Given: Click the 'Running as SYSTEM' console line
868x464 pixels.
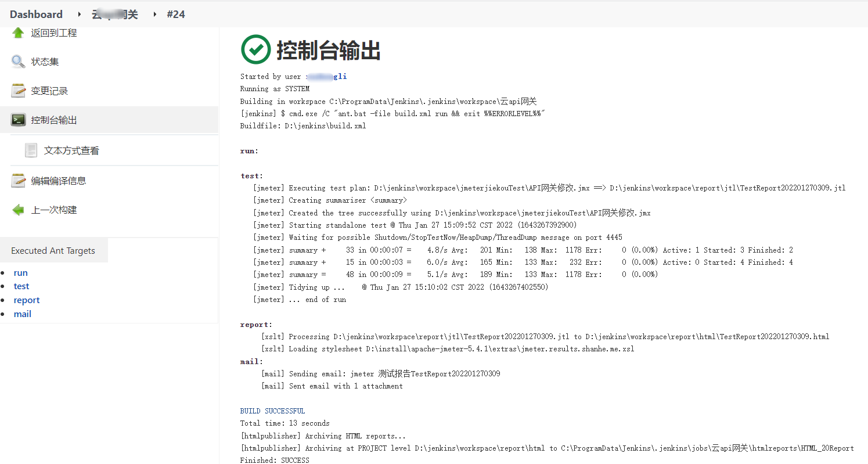Looking at the screenshot, I should click(275, 89).
